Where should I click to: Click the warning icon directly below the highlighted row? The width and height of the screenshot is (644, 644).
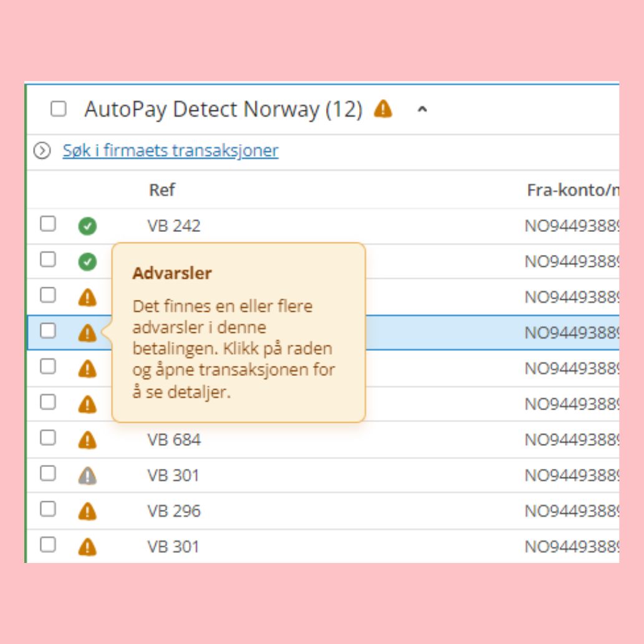[x=87, y=368]
